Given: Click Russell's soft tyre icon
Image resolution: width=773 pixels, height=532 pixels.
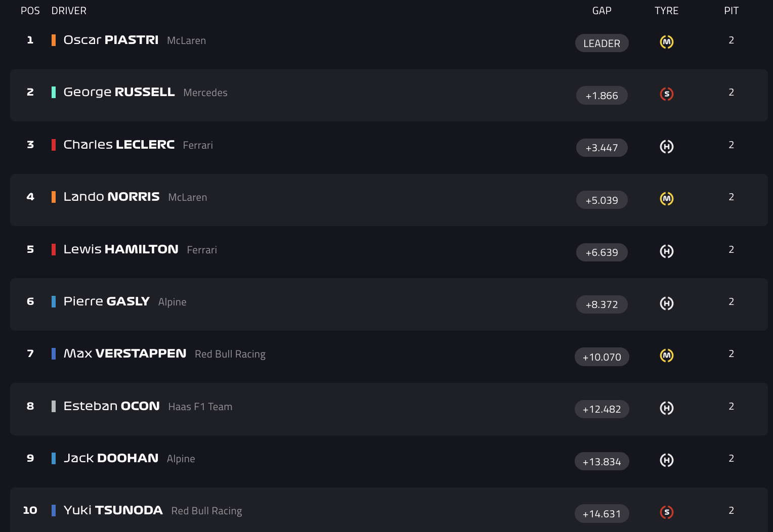Looking at the screenshot, I should point(667,94).
